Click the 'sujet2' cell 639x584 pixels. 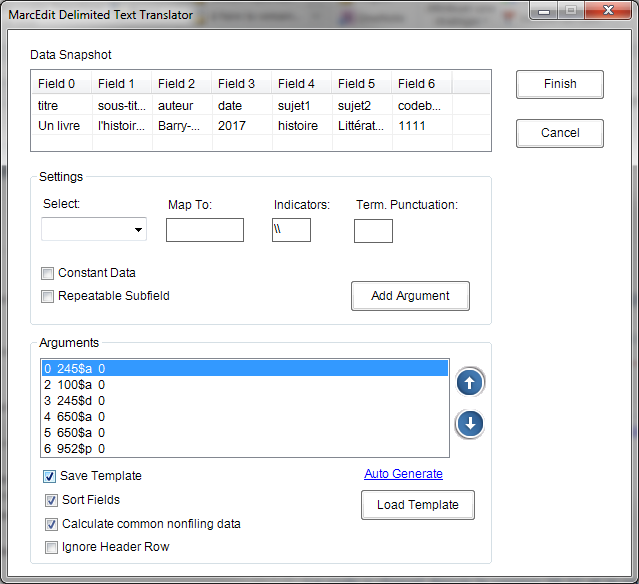click(361, 106)
